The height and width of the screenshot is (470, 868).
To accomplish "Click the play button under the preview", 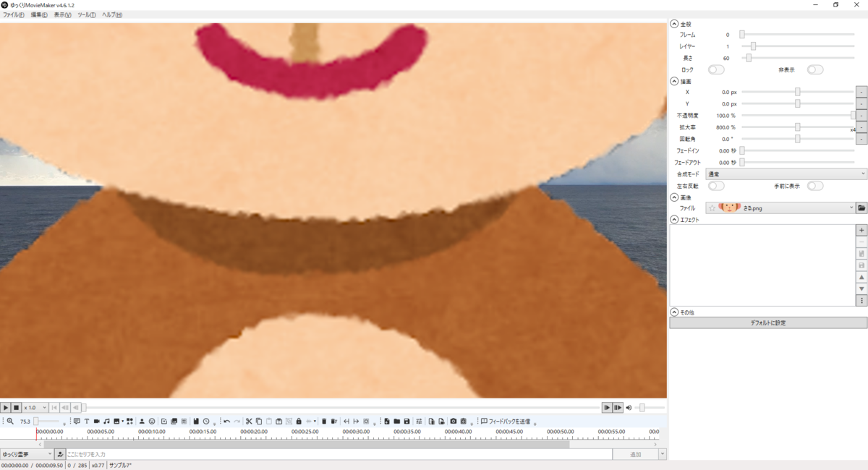I will (x=6, y=408).
